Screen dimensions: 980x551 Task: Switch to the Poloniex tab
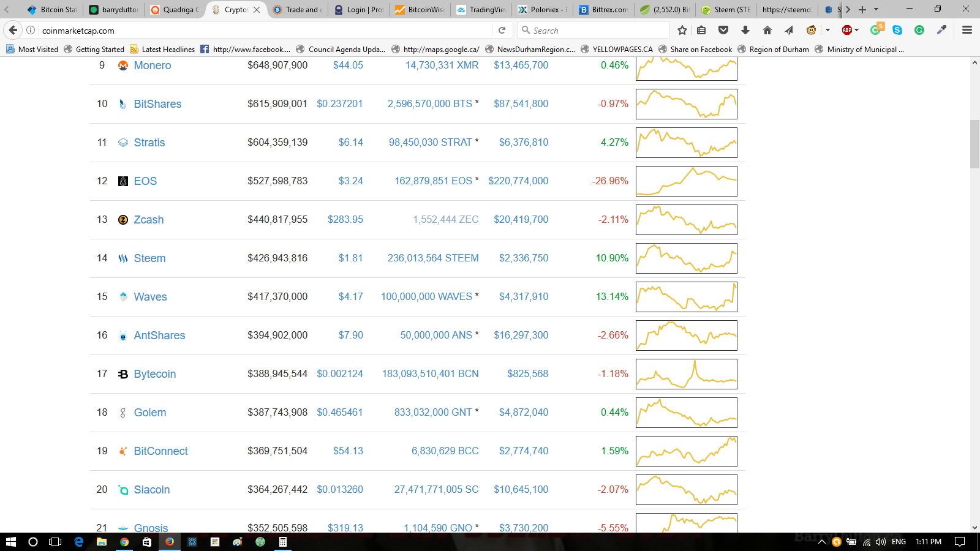[x=542, y=9]
